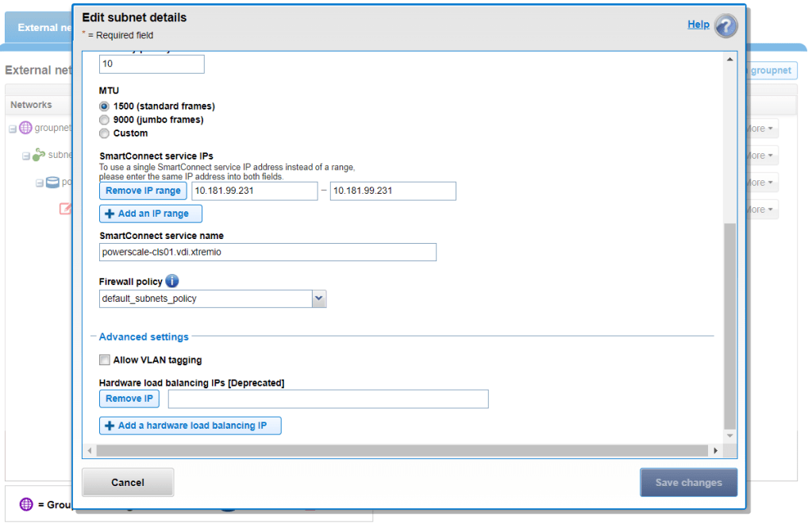Select 9000 jumbo frames MTU option
This screenshot has width=812, height=532.
[x=104, y=120]
